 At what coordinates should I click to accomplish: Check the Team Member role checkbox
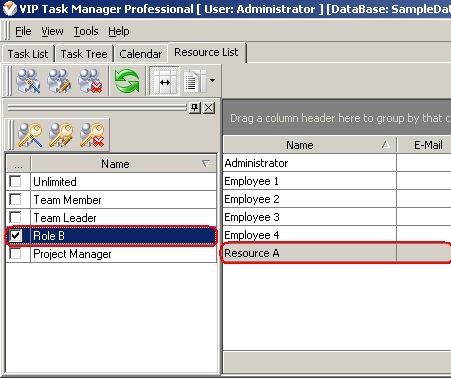coord(15,200)
